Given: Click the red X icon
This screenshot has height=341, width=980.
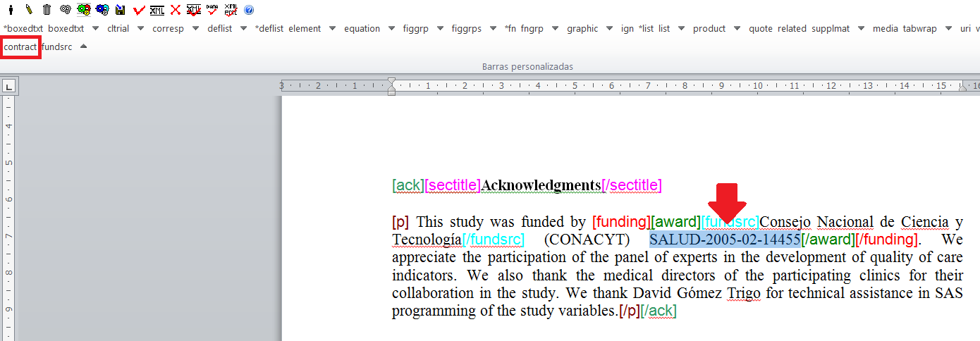Looking at the screenshot, I should [176, 10].
